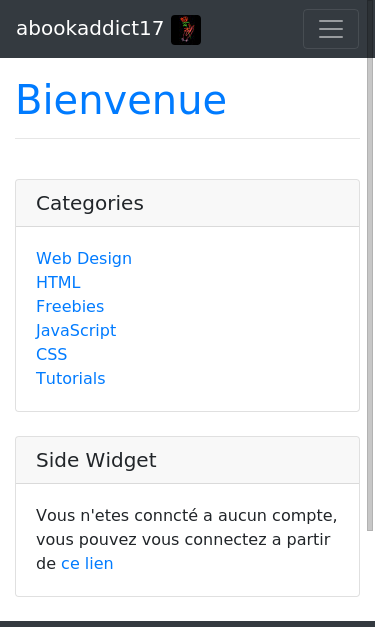This screenshot has width=375, height=627.
Task: Go to the Freebies category
Action: coord(70,306)
